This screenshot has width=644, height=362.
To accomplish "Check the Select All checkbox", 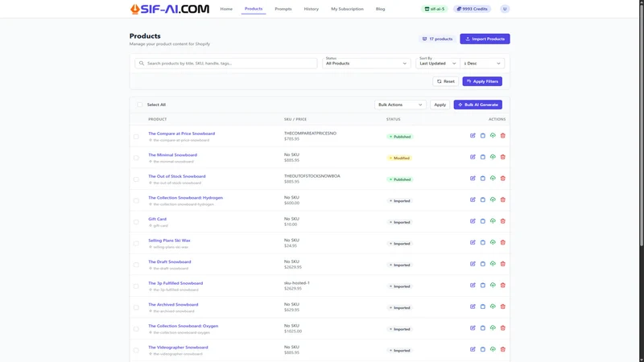I will coord(139,105).
